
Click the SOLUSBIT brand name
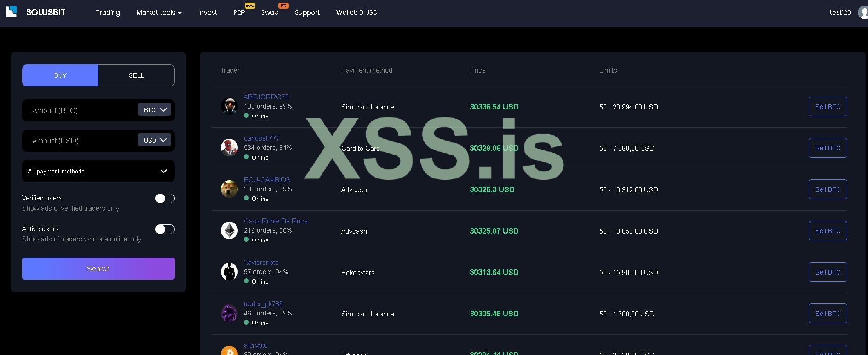pyautogui.click(x=46, y=12)
